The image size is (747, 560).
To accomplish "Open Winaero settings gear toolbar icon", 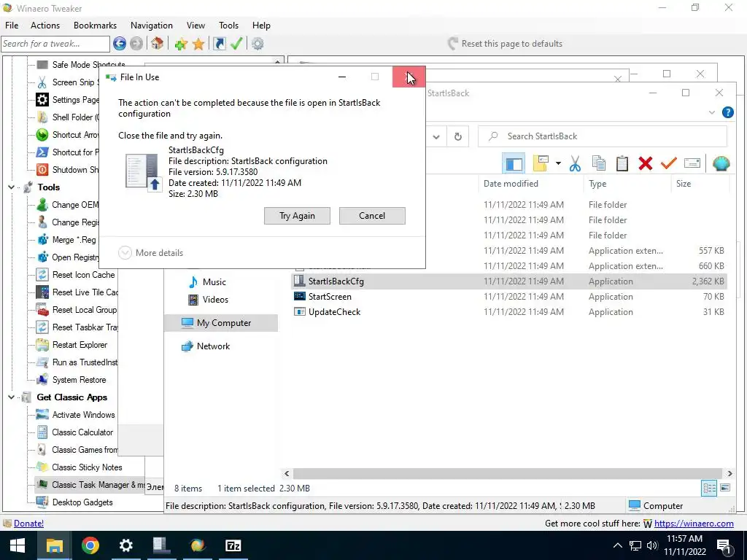I will [258, 44].
